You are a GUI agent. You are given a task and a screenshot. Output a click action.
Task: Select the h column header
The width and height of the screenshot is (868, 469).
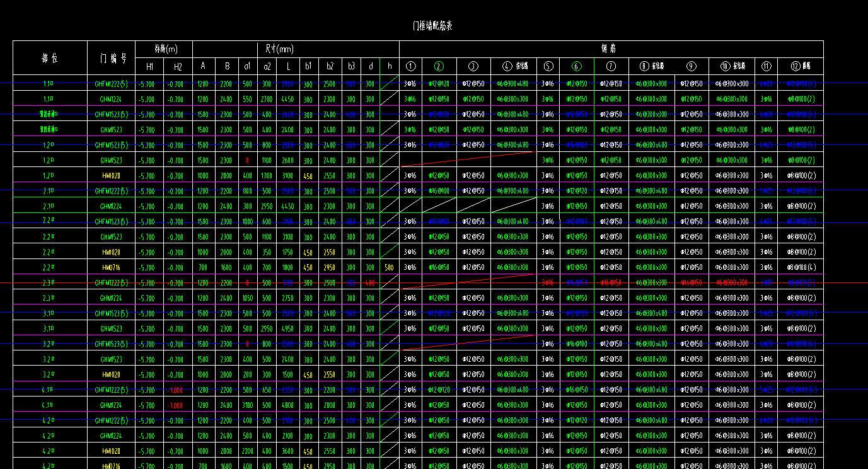(390, 66)
